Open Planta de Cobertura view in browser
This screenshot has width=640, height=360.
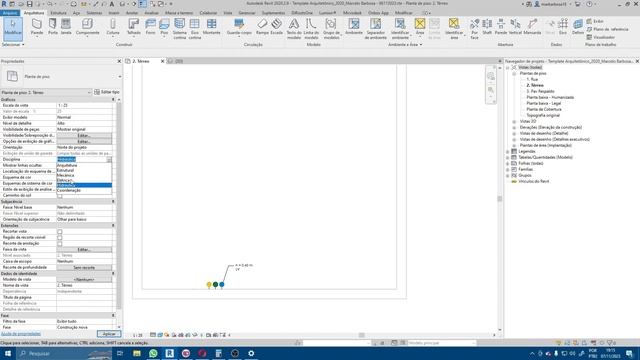pos(544,109)
